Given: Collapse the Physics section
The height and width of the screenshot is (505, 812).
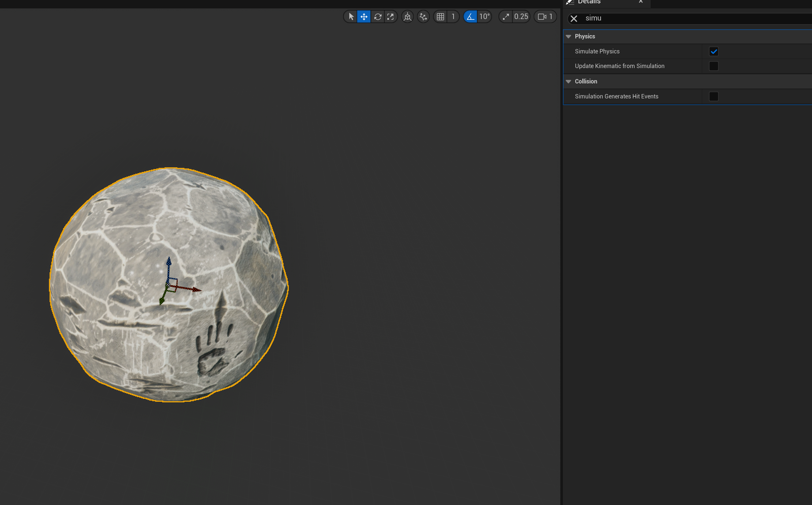Looking at the screenshot, I should (568, 37).
